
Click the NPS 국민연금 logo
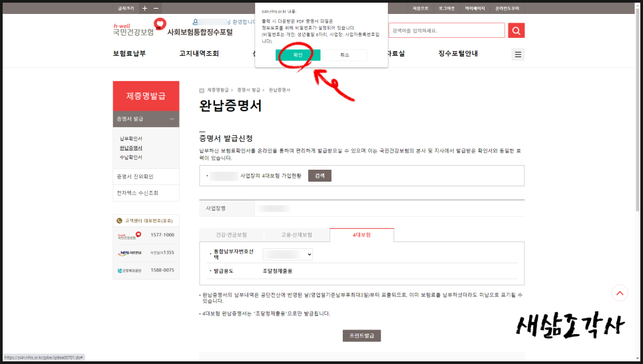[x=130, y=253]
